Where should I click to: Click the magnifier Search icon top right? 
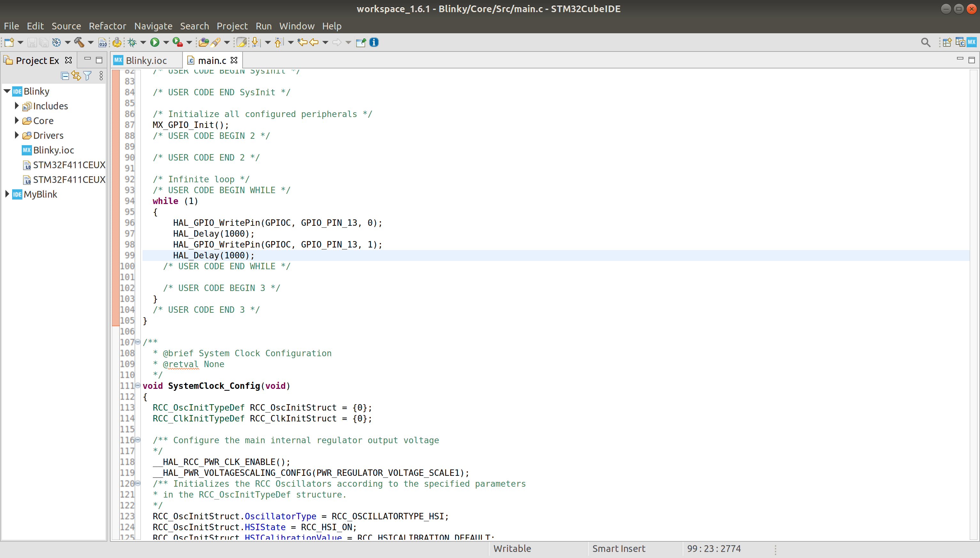(x=926, y=42)
